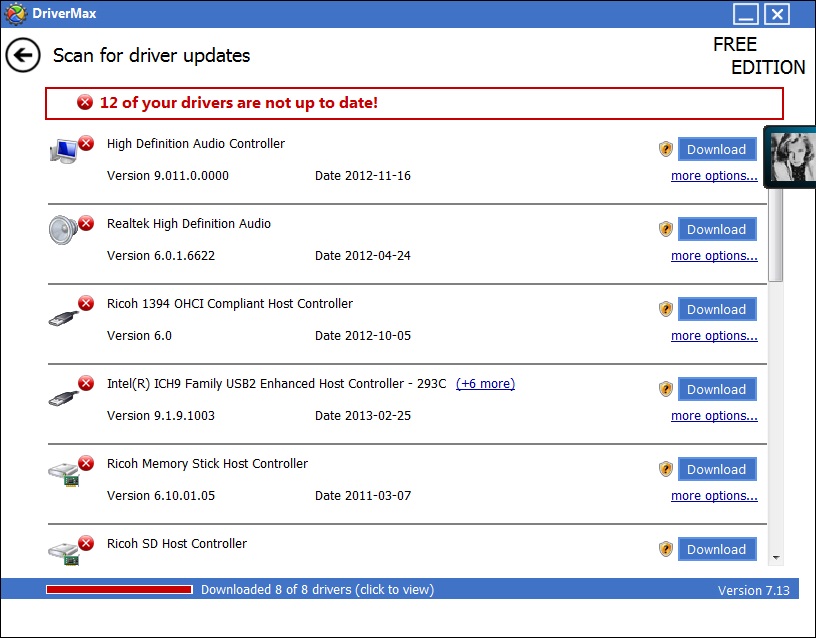
Task: Click the driver list scrollbar thumb
Action: point(775,235)
